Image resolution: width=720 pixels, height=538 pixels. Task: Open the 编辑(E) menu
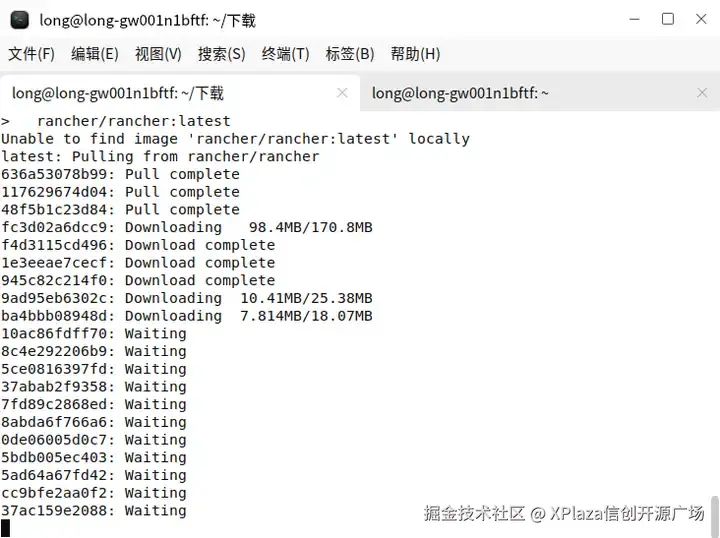coord(95,54)
